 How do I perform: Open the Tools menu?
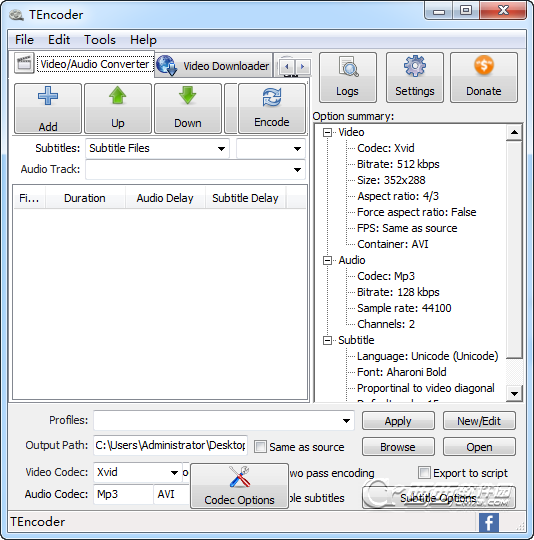100,40
